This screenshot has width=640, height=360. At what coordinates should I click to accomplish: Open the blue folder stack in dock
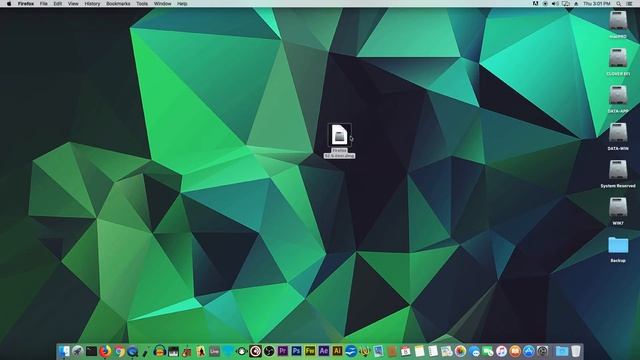[562, 351]
